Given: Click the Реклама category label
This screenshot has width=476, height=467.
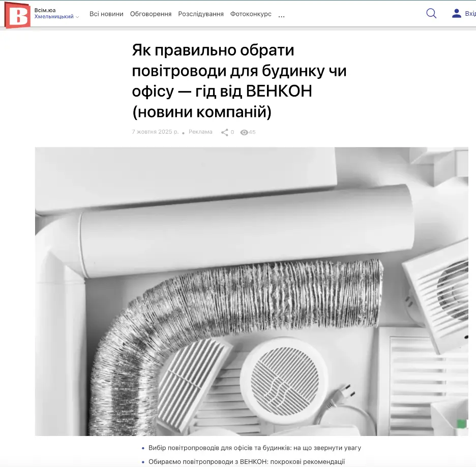Looking at the screenshot, I should click(x=200, y=132).
